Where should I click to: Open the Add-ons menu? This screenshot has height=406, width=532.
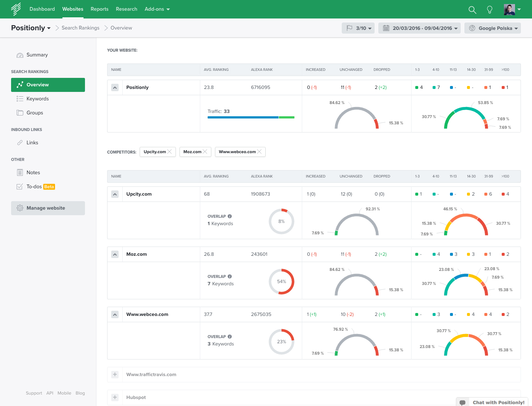click(x=157, y=9)
